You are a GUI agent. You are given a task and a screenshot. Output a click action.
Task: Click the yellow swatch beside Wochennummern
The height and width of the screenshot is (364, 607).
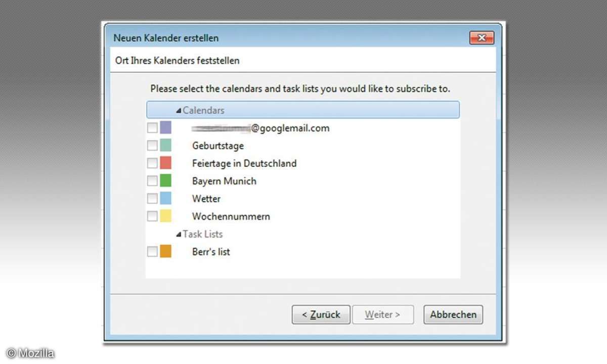[x=165, y=216]
